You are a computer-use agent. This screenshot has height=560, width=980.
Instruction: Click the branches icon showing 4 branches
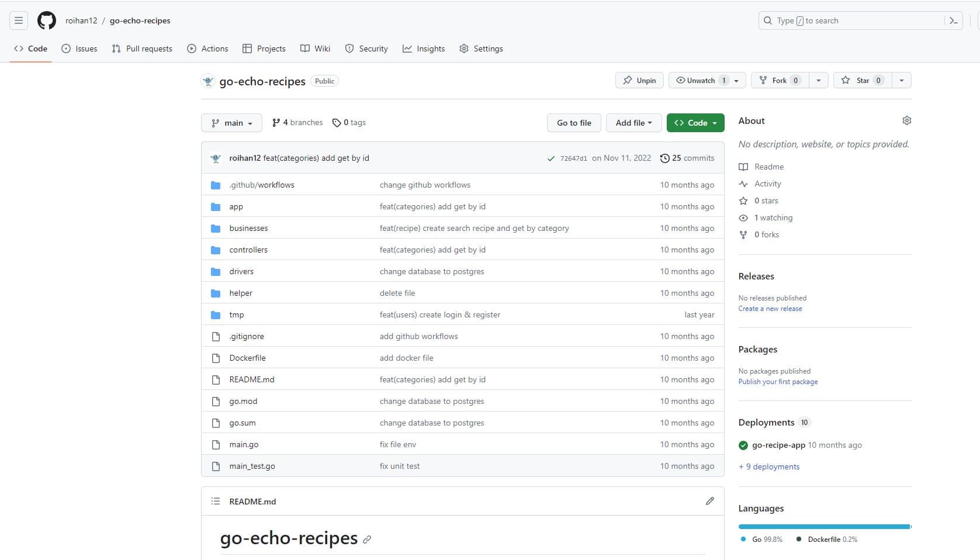[275, 122]
